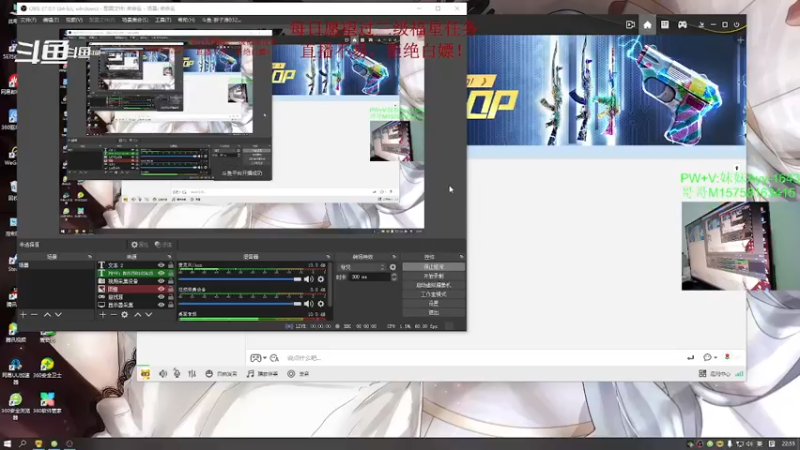
Task: Open the game controller dropdown beside chat input
Action: tap(258, 358)
